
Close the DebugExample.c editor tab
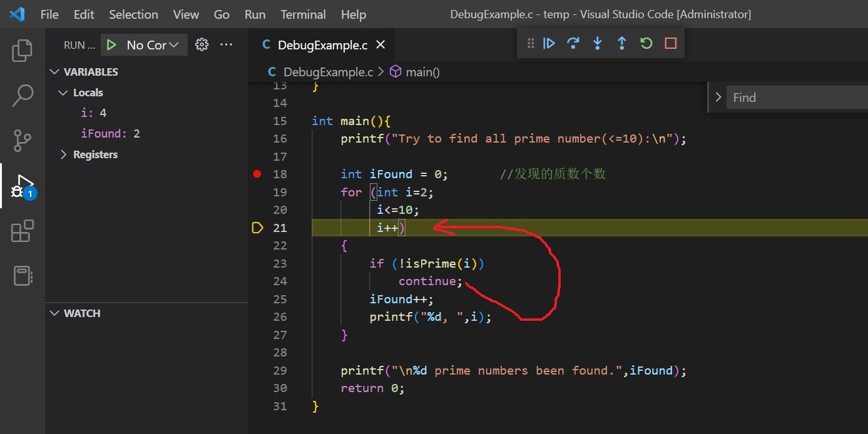(380, 45)
